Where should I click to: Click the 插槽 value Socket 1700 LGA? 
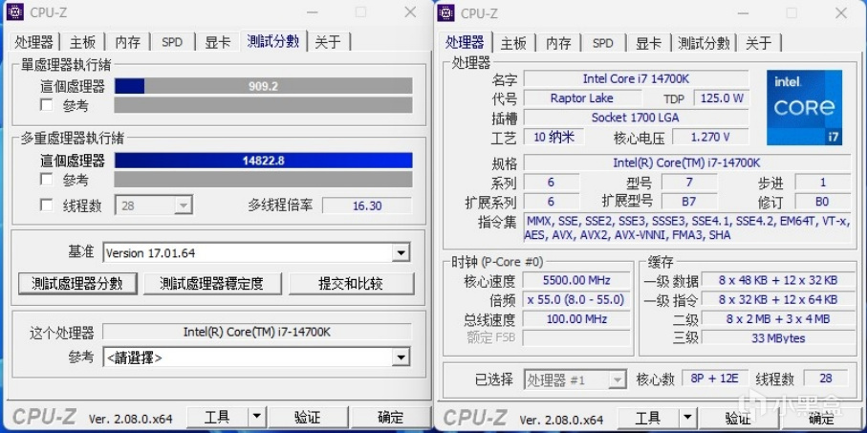tap(636, 118)
